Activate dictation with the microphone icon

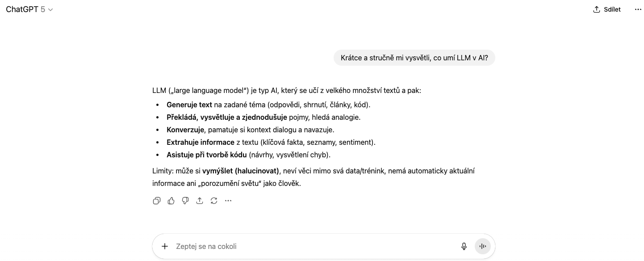tap(464, 246)
